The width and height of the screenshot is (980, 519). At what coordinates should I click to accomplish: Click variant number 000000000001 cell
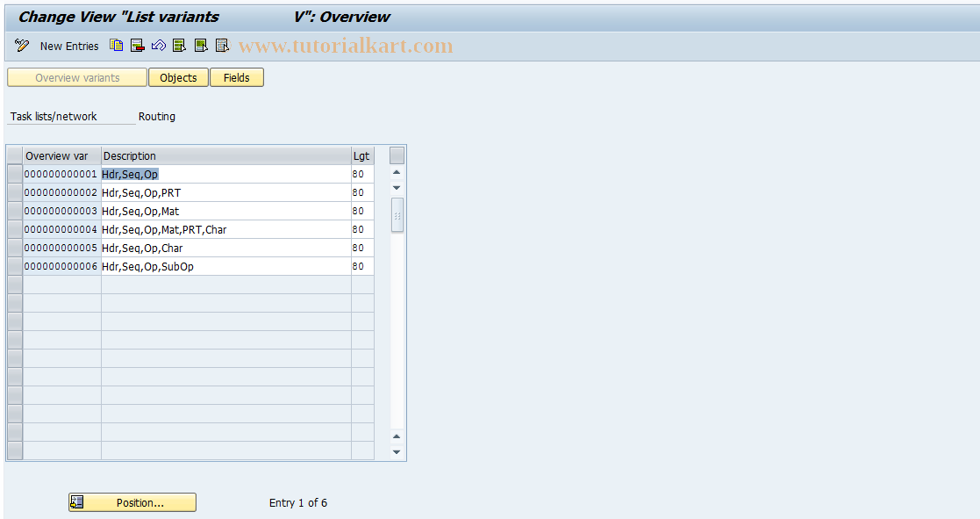point(62,174)
